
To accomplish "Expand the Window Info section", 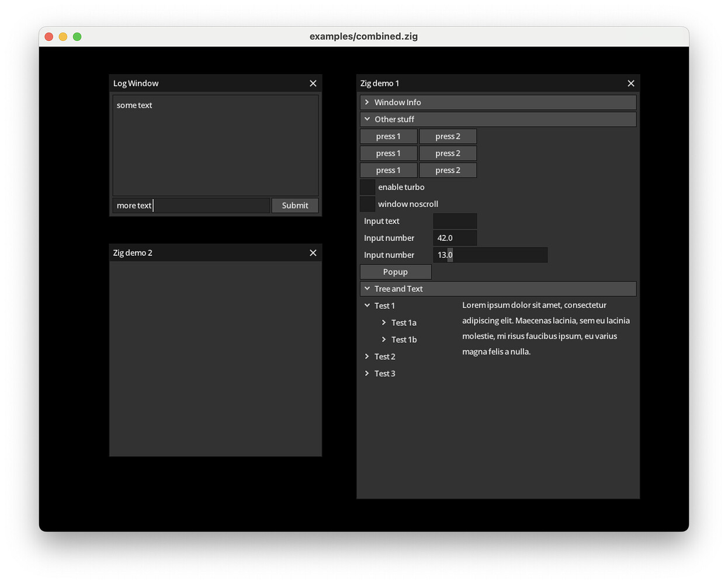I will click(498, 102).
